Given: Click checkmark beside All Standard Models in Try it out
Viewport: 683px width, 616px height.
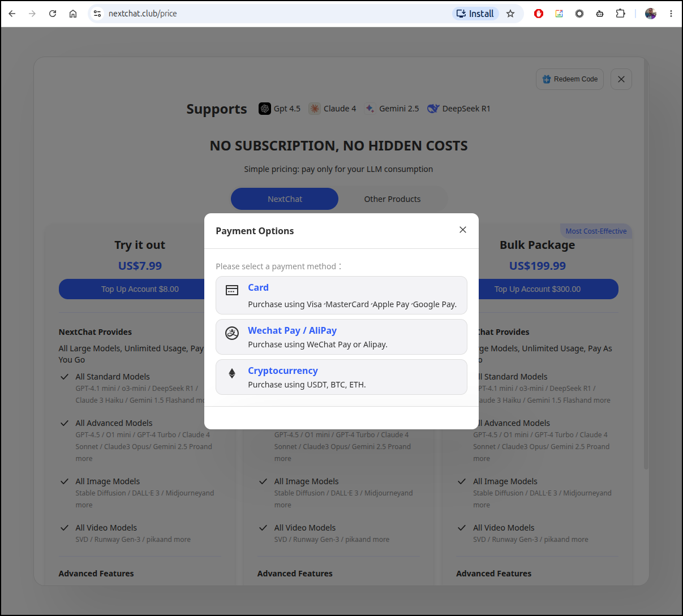Looking at the screenshot, I should 65,377.
